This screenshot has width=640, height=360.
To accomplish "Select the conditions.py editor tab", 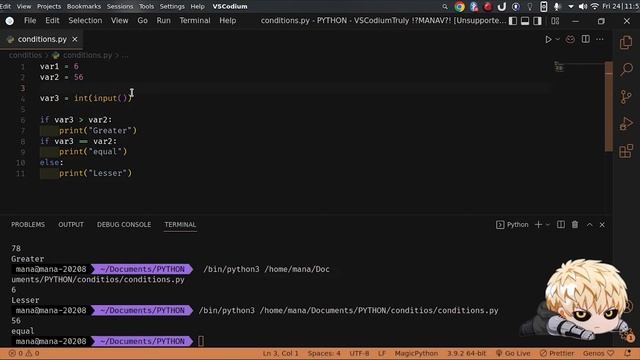I will click(42, 39).
